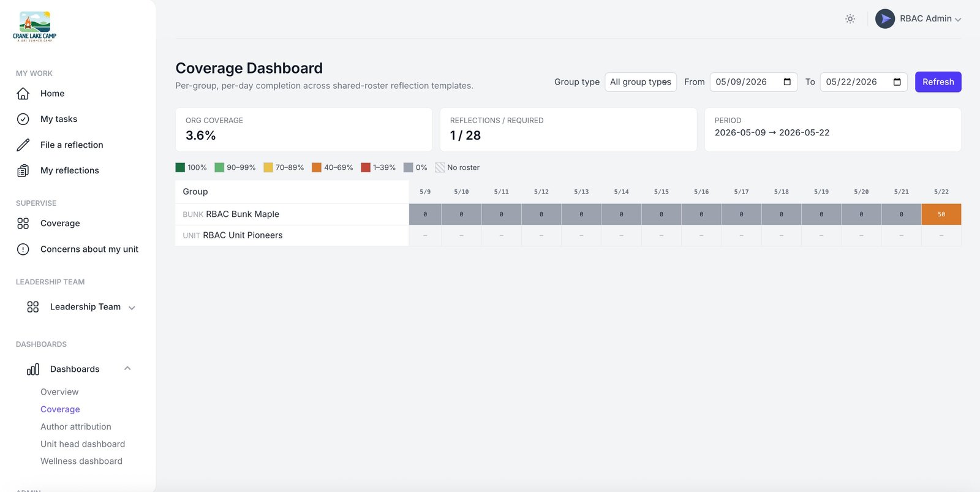Click RBAC Bunk Maple cell for 5/21
The height and width of the screenshot is (492, 980).
coord(902,214)
